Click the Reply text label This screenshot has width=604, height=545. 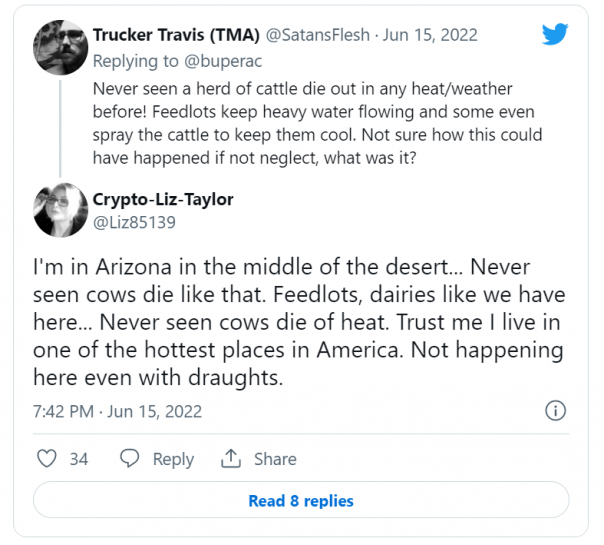(173, 459)
